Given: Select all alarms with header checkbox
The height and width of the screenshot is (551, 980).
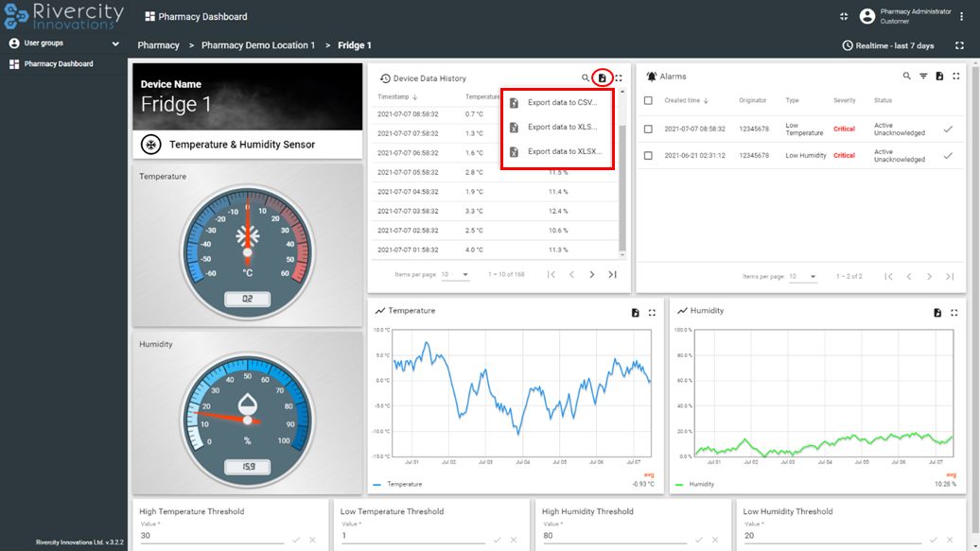Looking at the screenshot, I should tap(648, 100).
